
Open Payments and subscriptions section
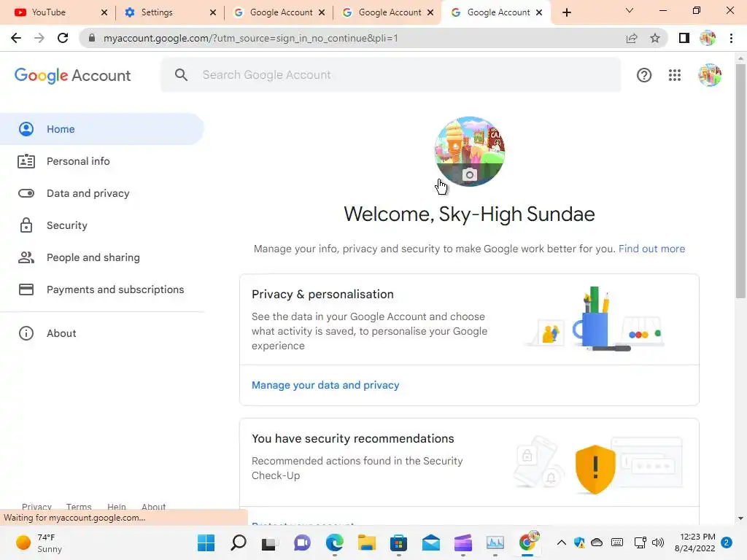point(102,289)
